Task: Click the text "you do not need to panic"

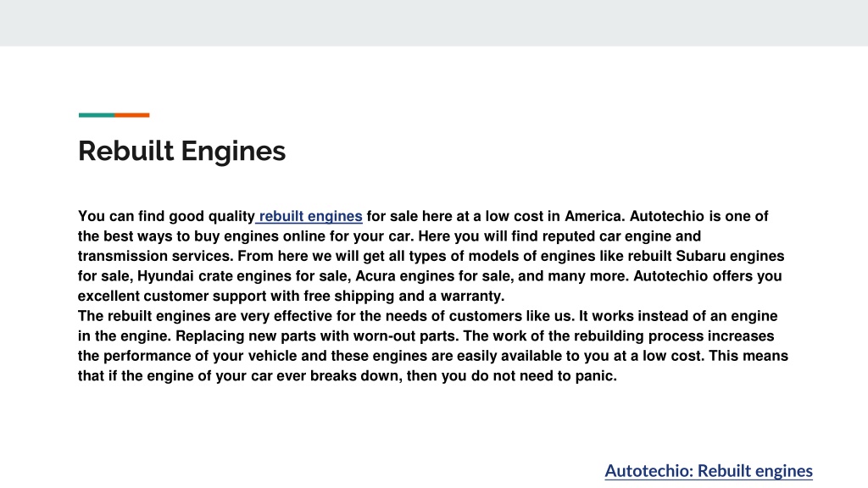Action: [528, 375]
